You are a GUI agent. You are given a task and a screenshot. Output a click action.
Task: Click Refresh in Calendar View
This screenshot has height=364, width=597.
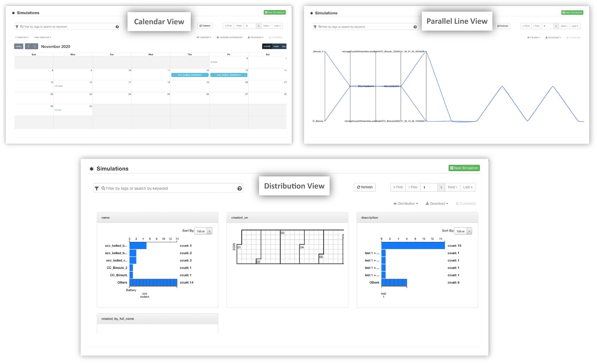click(205, 26)
